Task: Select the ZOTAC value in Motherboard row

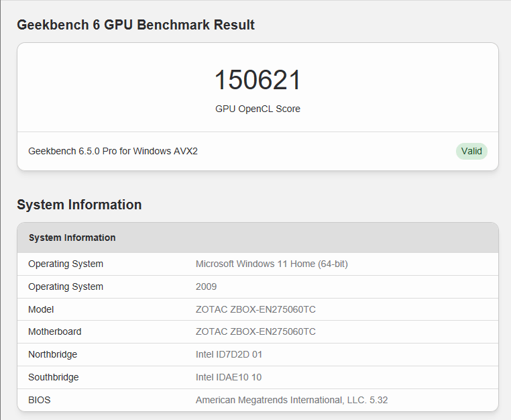Action: (x=255, y=331)
